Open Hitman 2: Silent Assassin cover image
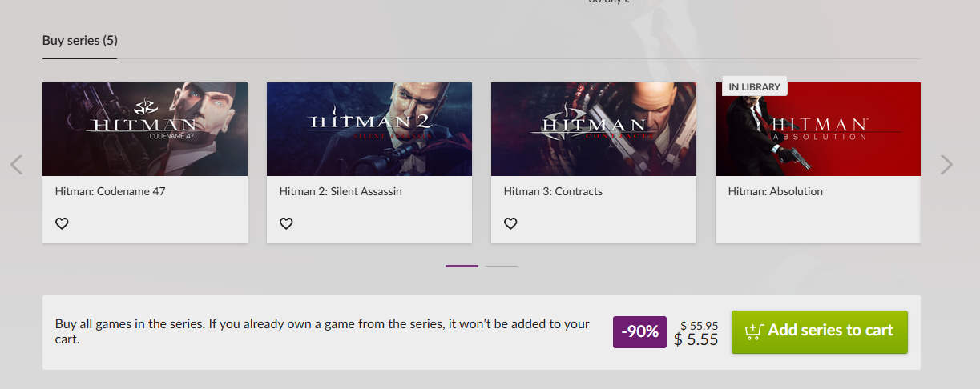The height and width of the screenshot is (389, 980). click(x=369, y=129)
